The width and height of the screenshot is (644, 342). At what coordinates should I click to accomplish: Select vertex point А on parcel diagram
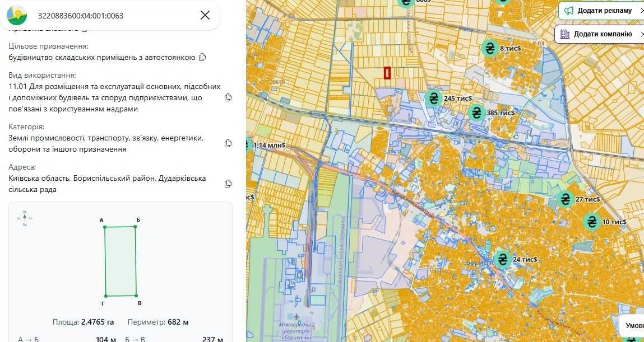pos(104,227)
